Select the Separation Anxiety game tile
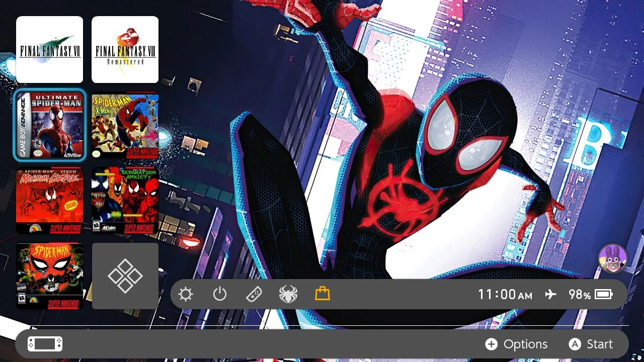This screenshot has height=362, width=644. (125, 201)
